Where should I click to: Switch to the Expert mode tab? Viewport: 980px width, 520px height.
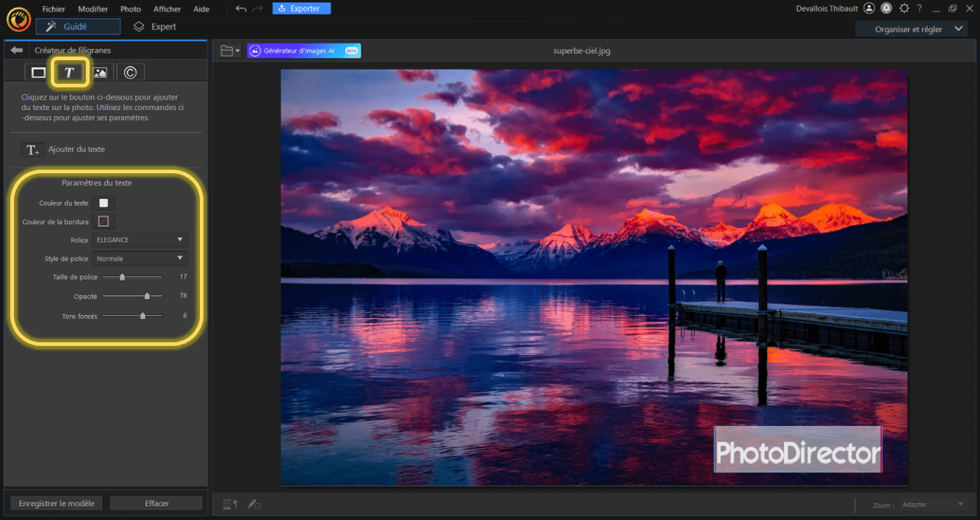pyautogui.click(x=155, y=26)
